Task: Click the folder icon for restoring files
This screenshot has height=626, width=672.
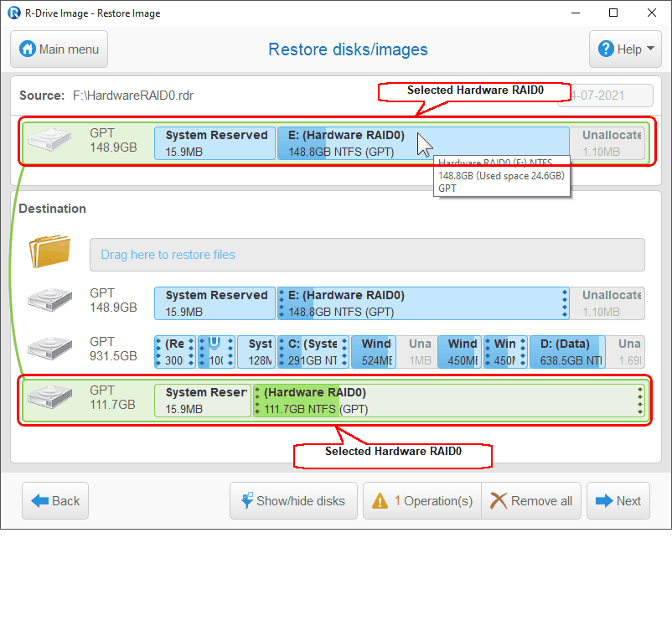Action: [49, 251]
